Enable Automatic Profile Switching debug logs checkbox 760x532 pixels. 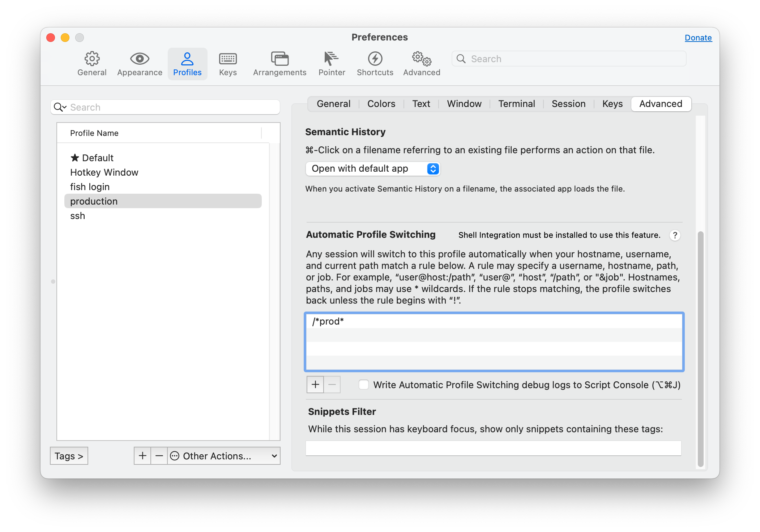(x=364, y=385)
